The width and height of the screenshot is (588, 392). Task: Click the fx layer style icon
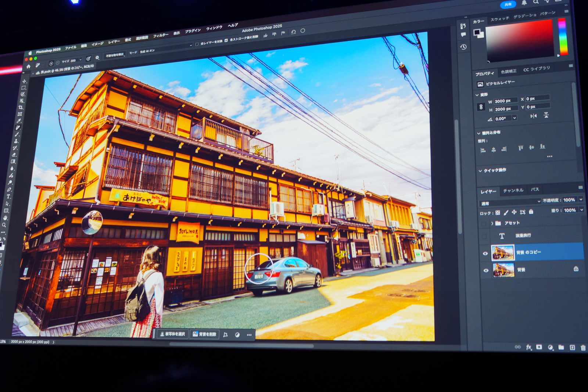tap(529, 348)
